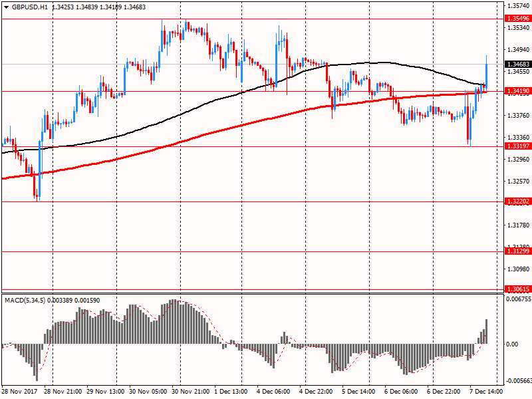Select the current price label 1.34683

point(518,64)
